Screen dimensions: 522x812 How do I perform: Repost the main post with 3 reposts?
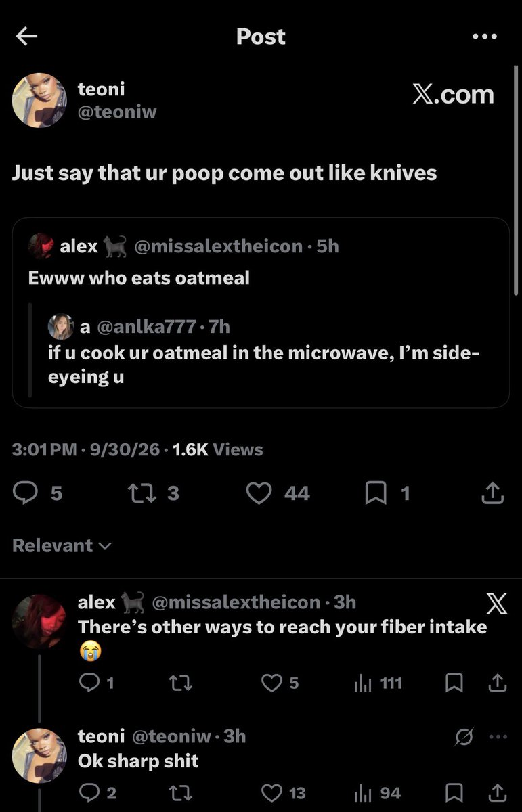tap(153, 494)
